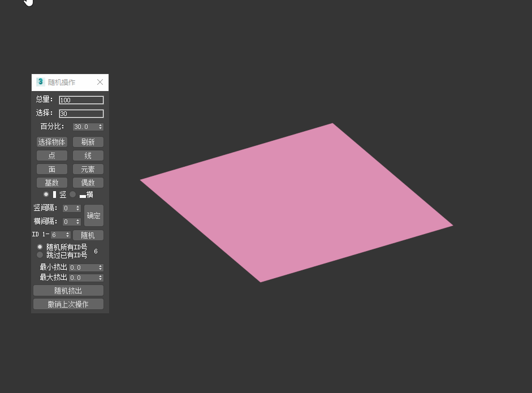Adjust the 竖间隔 spinner arrows
This screenshot has height=393, width=532.
[77, 208]
